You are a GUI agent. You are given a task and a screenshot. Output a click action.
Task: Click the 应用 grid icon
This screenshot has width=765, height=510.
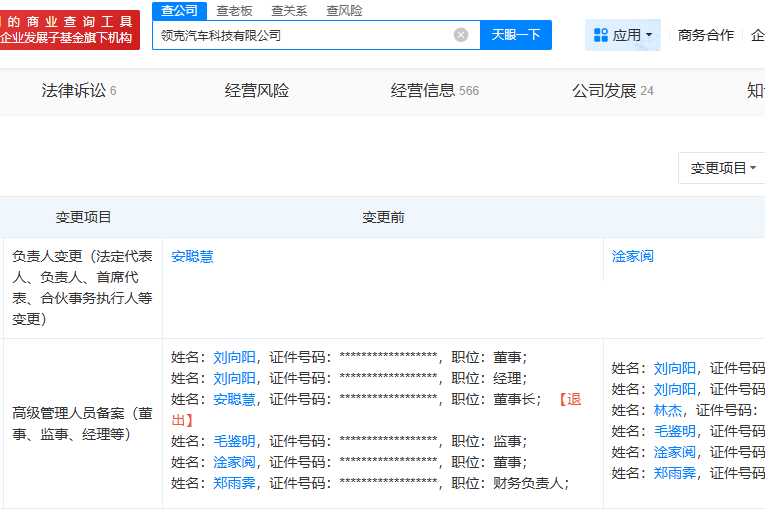[601, 35]
